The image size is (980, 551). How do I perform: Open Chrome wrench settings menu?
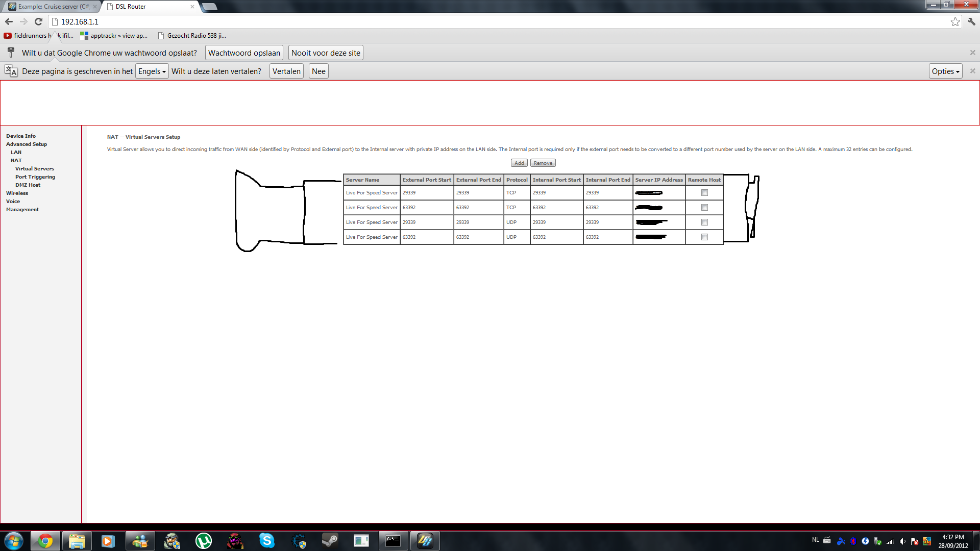pyautogui.click(x=971, y=21)
